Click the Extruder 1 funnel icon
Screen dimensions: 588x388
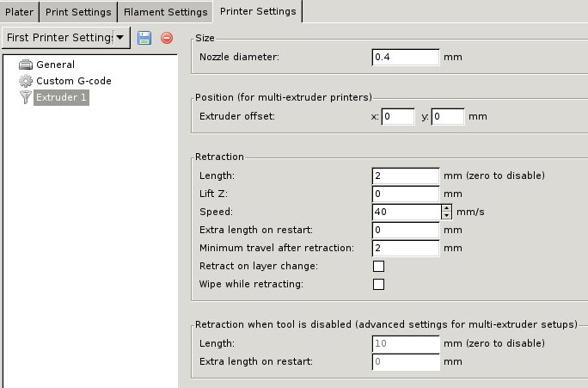tap(25, 98)
